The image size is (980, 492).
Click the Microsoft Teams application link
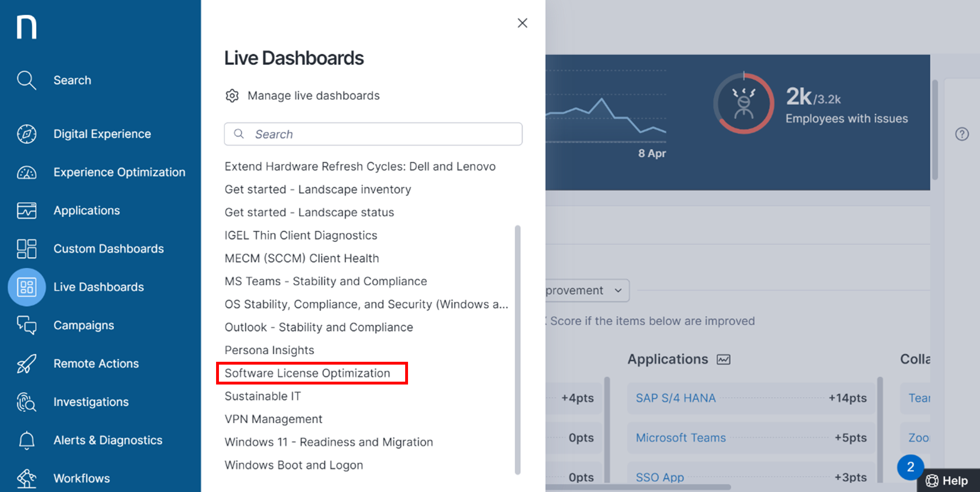click(681, 438)
